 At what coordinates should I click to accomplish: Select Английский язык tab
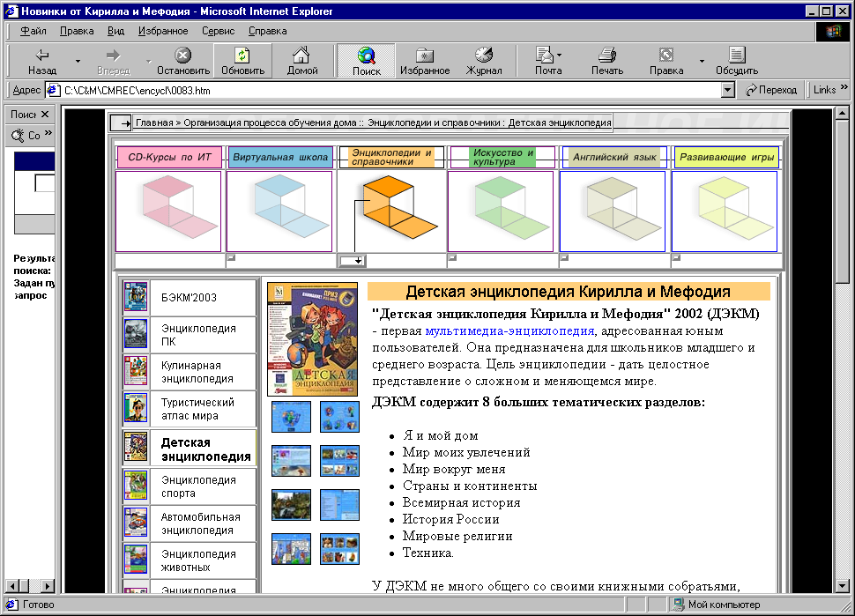pyautogui.click(x=614, y=158)
